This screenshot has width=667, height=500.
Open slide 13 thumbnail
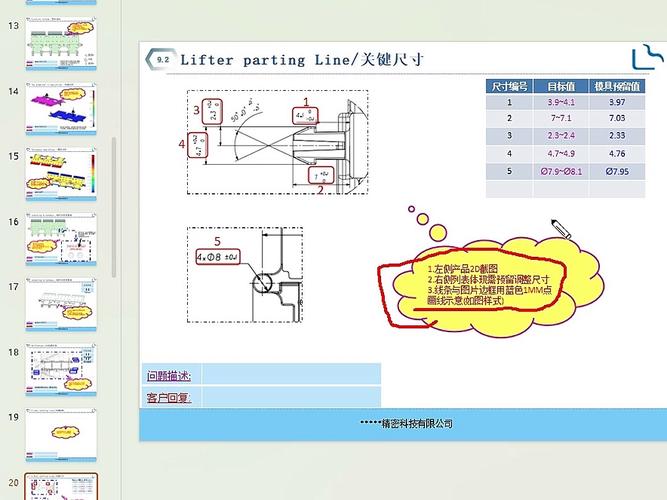click(61, 44)
